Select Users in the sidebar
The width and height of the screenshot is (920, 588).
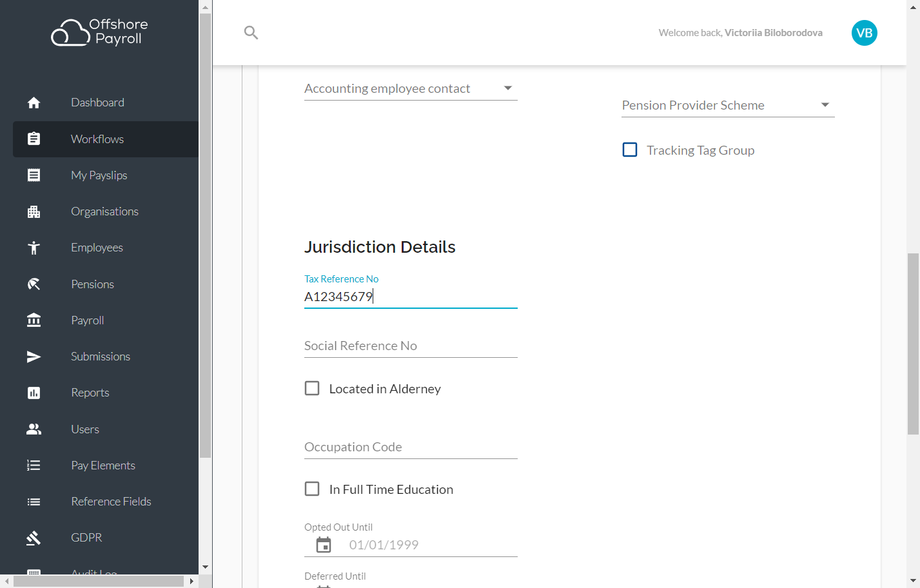click(x=106, y=429)
